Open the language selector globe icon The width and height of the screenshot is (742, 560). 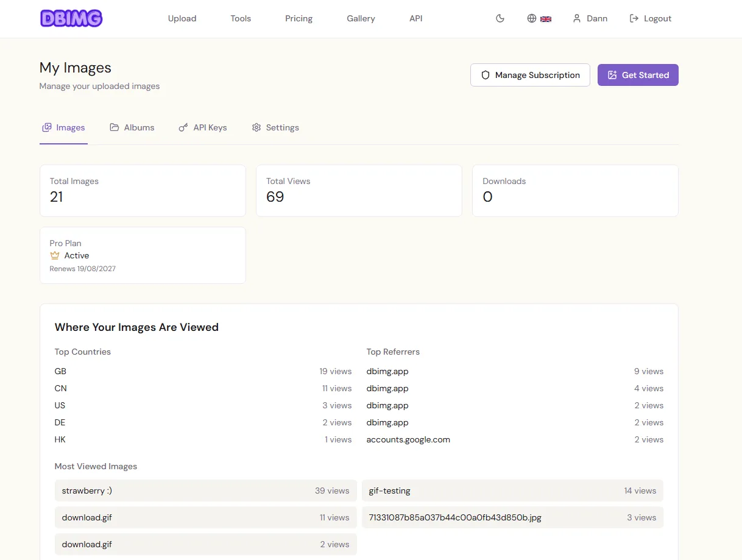pos(532,18)
